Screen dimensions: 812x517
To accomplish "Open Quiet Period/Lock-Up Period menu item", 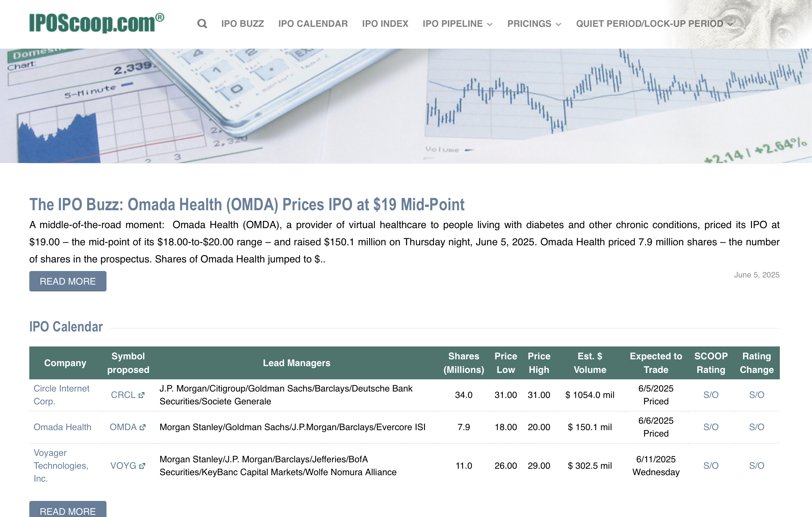I will click(x=650, y=24).
